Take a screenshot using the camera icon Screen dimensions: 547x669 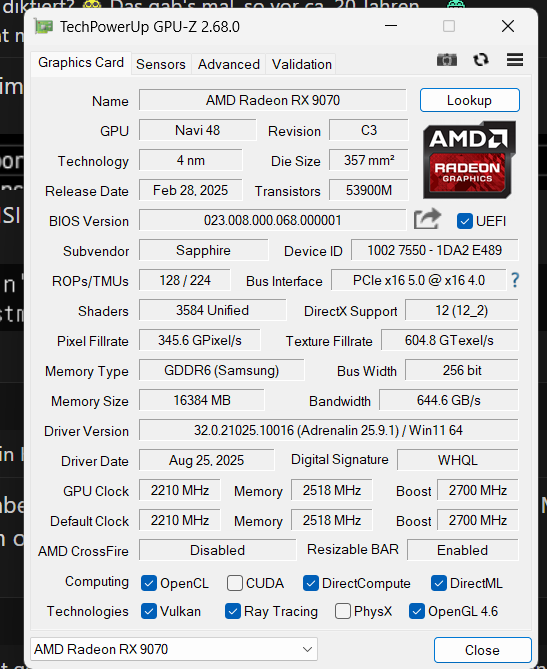[x=447, y=60]
